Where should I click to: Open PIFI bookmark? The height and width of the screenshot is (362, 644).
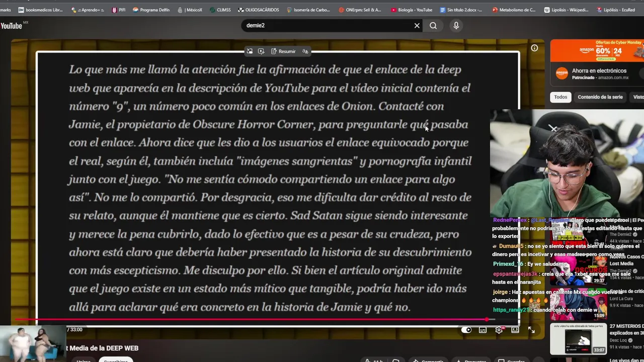pyautogui.click(x=119, y=10)
